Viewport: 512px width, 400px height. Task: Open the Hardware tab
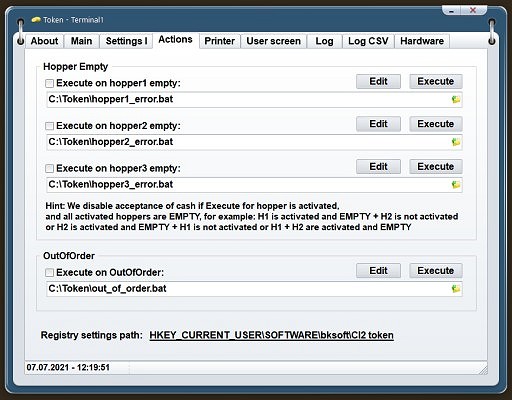click(x=422, y=41)
